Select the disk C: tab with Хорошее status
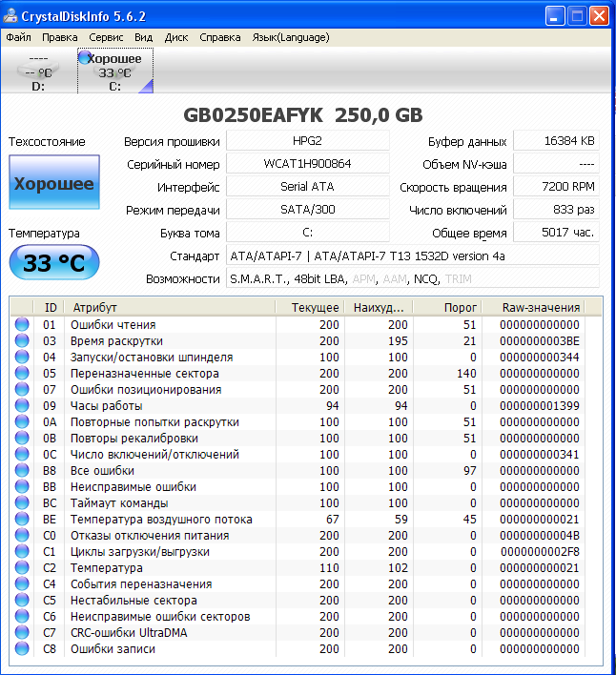The height and width of the screenshot is (675, 616). pos(114,72)
